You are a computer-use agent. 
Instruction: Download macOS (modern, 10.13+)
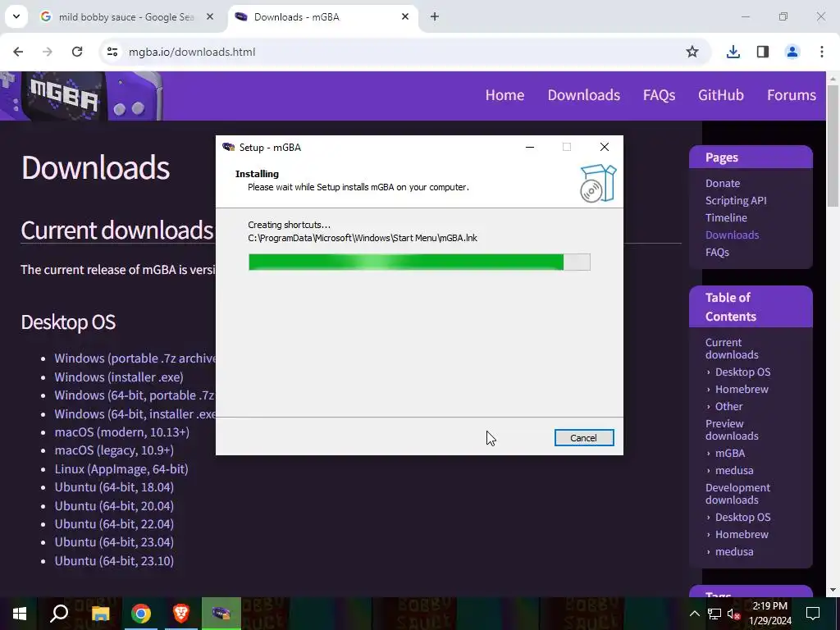click(121, 431)
